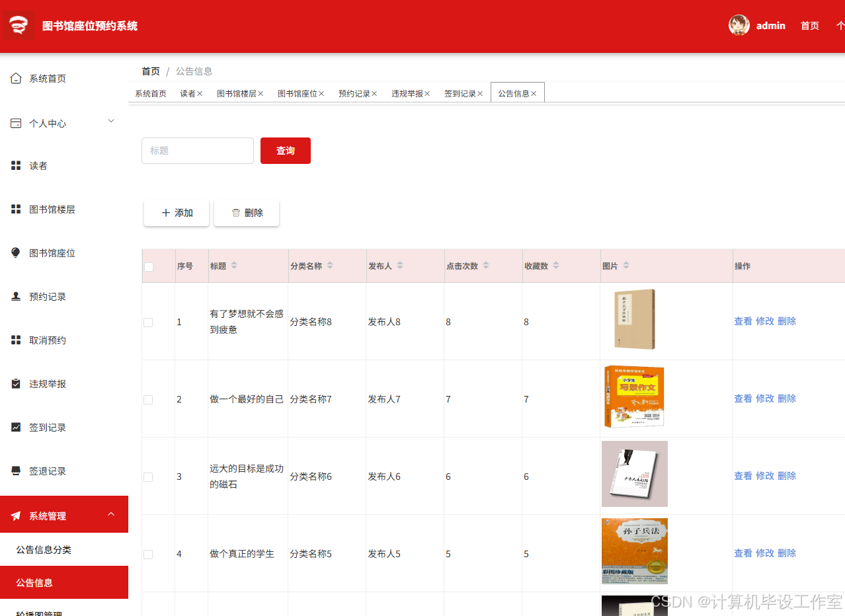The height and width of the screenshot is (616, 845).
Task: Click 修改 for row 做个真正的学生
Action: point(765,553)
